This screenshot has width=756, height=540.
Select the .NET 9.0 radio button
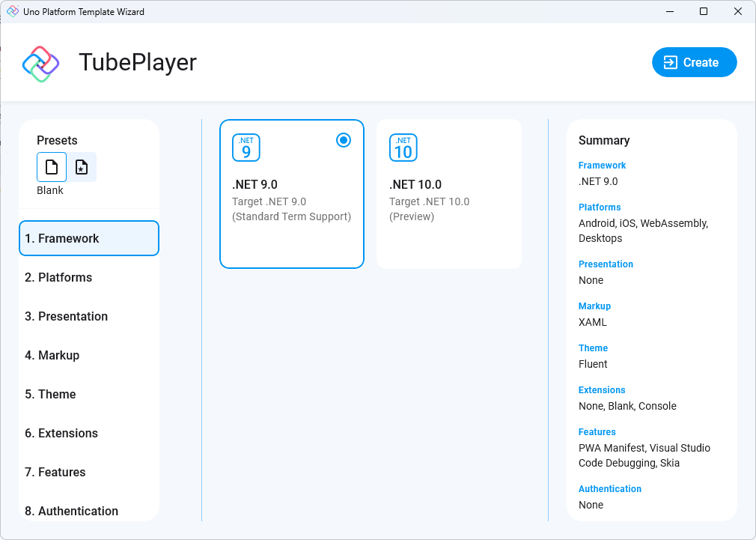(x=344, y=140)
